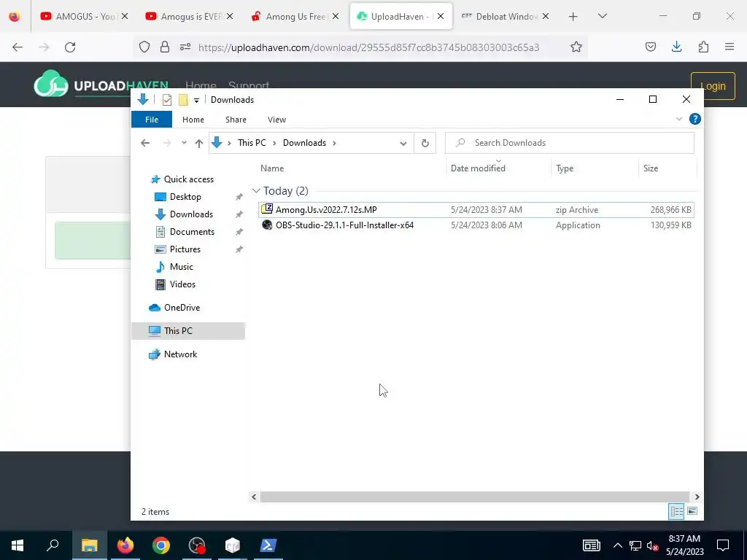Open Firefox hamburger application menu
This screenshot has height=560, width=747.
729,47
